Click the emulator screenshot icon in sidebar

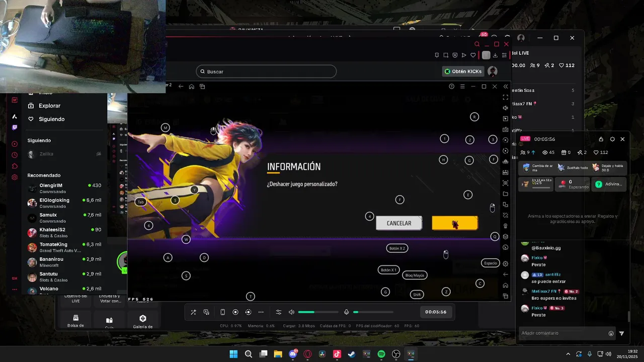(506, 183)
